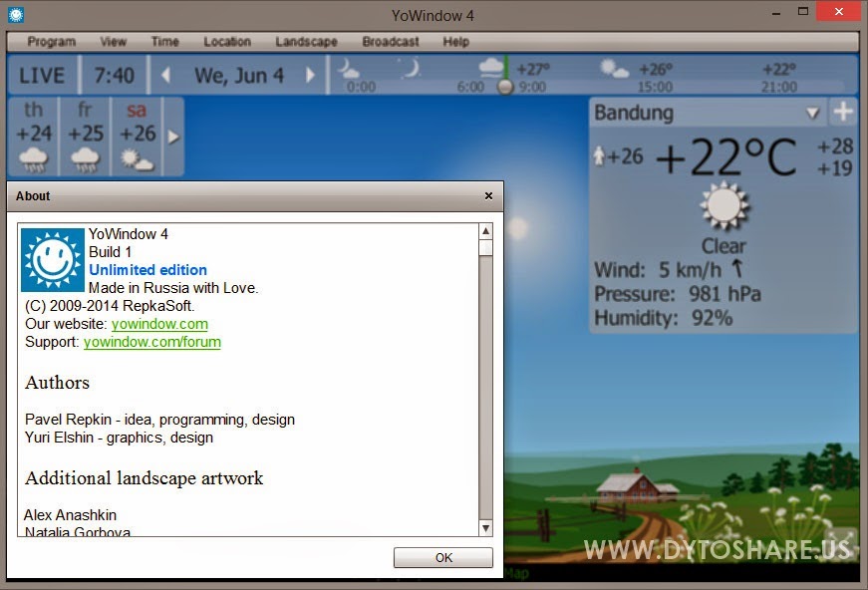
Task: Open the Program menu
Action: tap(52, 42)
